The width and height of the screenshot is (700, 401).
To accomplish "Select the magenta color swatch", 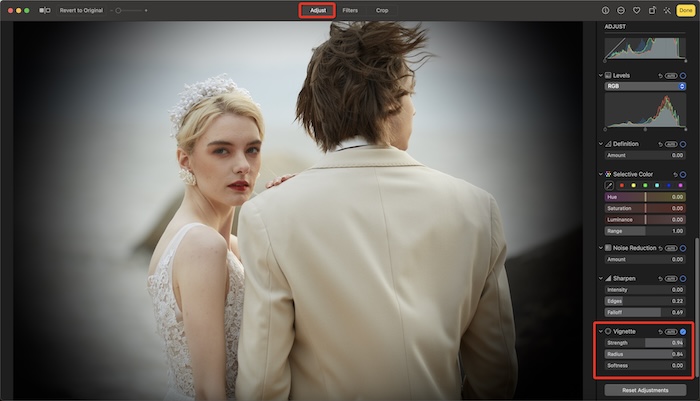I will [x=680, y=185].
